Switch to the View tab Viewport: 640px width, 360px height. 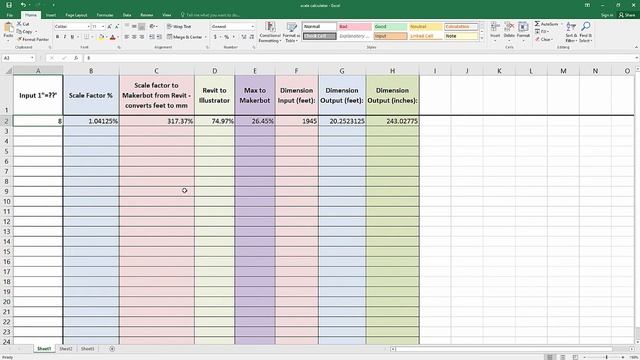[x=167, y=15]
